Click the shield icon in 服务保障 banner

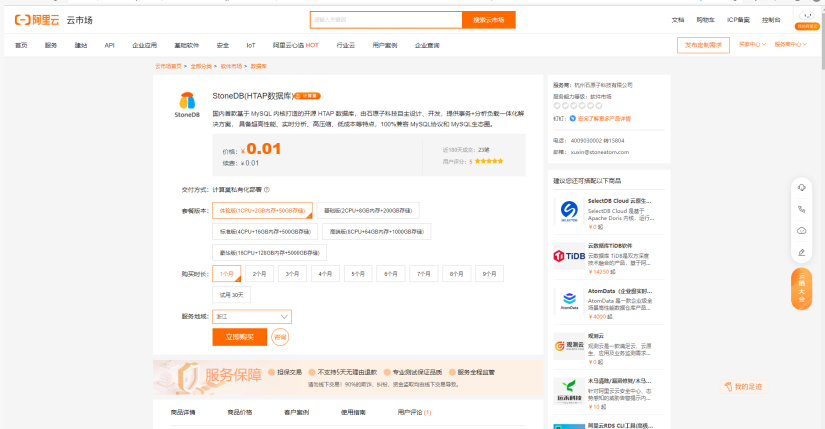tap(188, 377)
